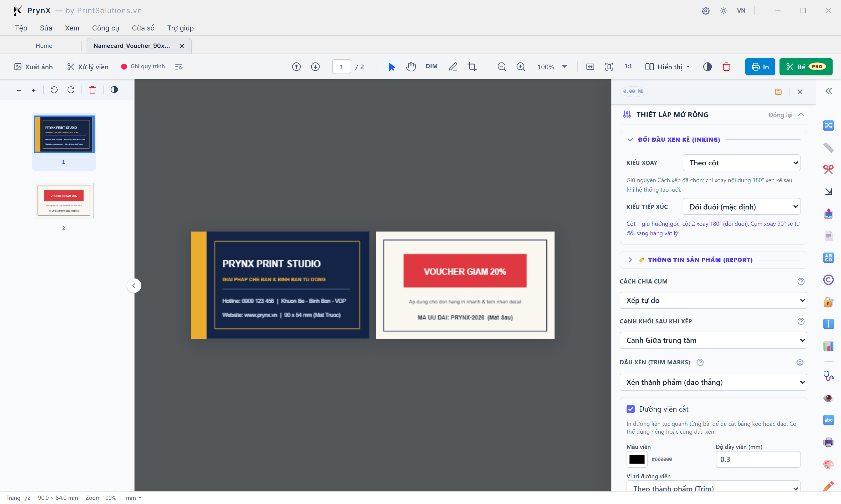This screenshot has width=841, height=504.
Task: Zoom out with the magnifier minus icon
Action: 502,67
